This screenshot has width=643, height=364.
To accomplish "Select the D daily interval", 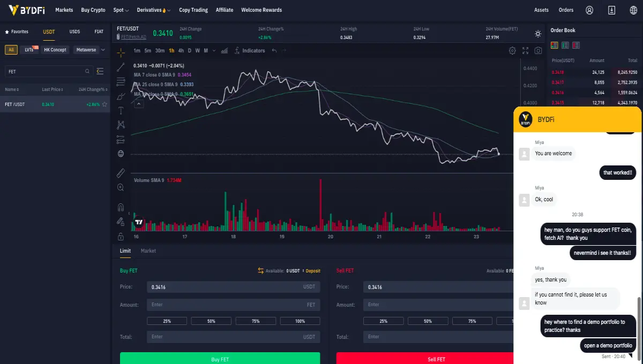I will [x=190, y=50].
